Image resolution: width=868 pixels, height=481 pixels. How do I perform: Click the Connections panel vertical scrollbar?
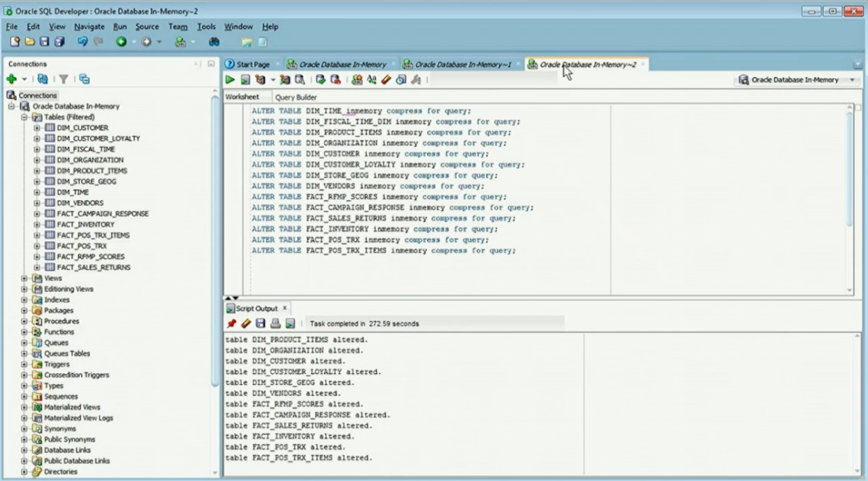pos(215,242)
